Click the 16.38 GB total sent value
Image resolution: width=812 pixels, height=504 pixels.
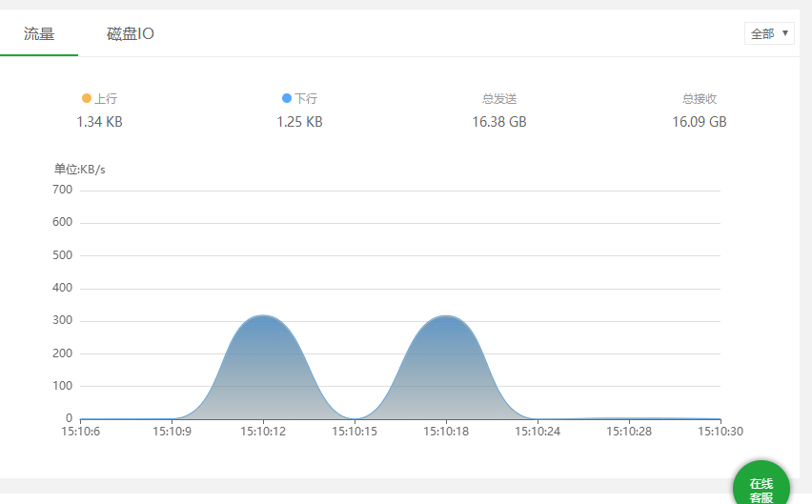pos(499,122)
